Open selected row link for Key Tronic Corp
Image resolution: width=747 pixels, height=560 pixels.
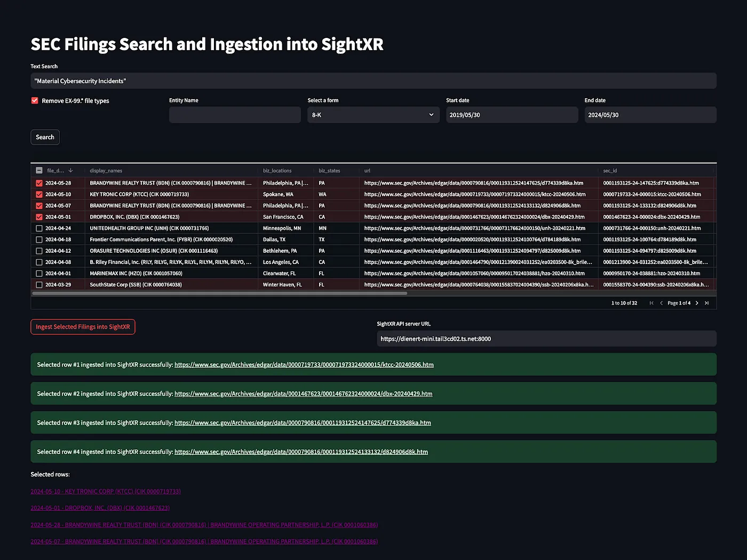[x=106, y=491]
